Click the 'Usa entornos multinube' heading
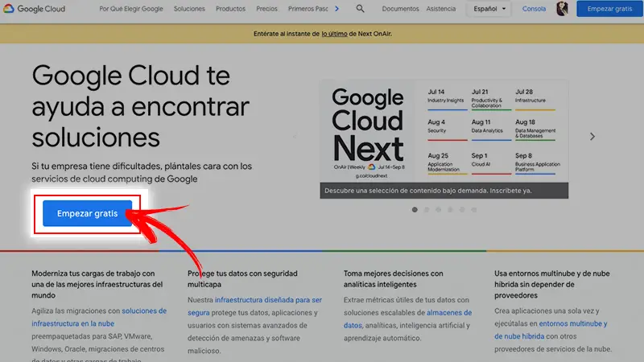644x362 pixels. coord(552,284)
